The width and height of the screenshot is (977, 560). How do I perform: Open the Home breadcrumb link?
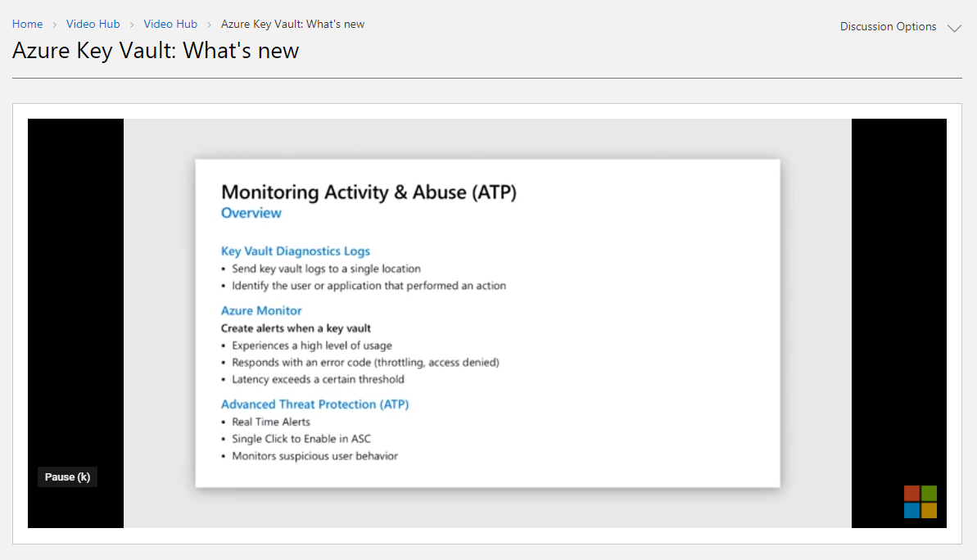(x=27, y=25)
